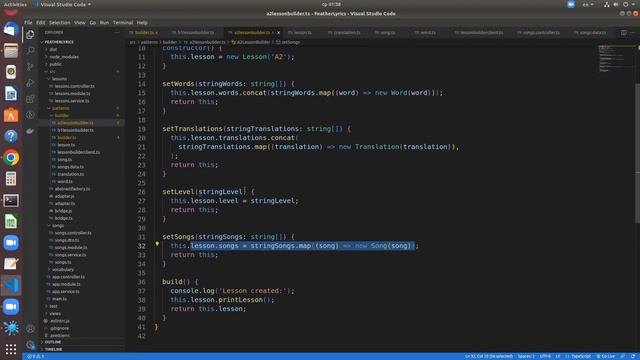Switch to the b1lessonbuilder.ts editor tab
This screenshot has width=640, height=360.
195,33
